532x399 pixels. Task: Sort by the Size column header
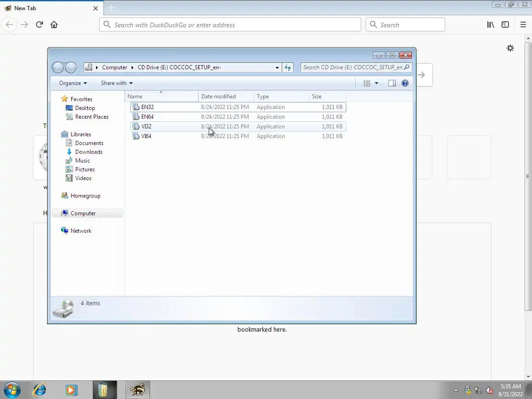point(327,97)
